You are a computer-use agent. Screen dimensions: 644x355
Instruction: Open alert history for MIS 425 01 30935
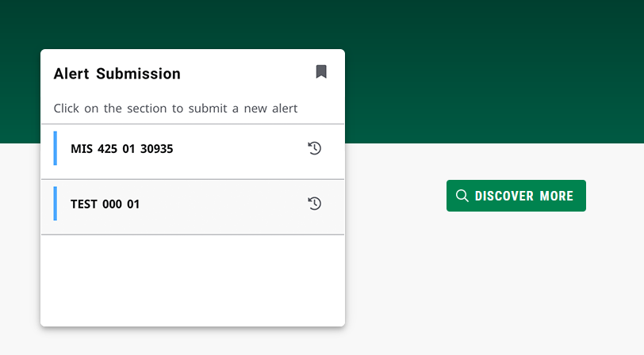[315, 148]
